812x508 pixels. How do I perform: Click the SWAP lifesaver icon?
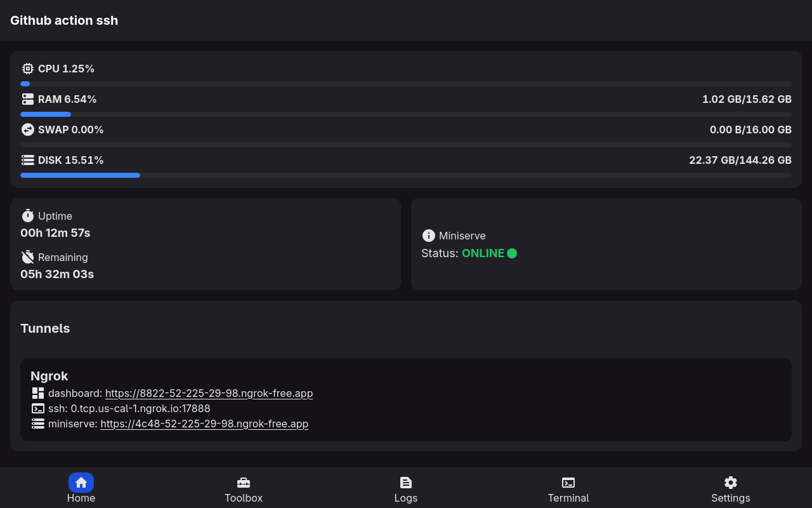coord(27,129)
